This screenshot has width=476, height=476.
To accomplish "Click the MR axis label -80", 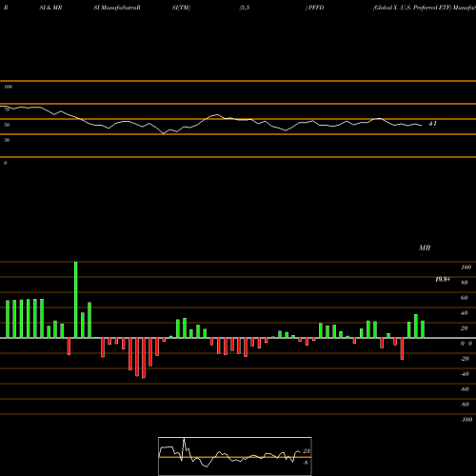I will pos(465,405).
